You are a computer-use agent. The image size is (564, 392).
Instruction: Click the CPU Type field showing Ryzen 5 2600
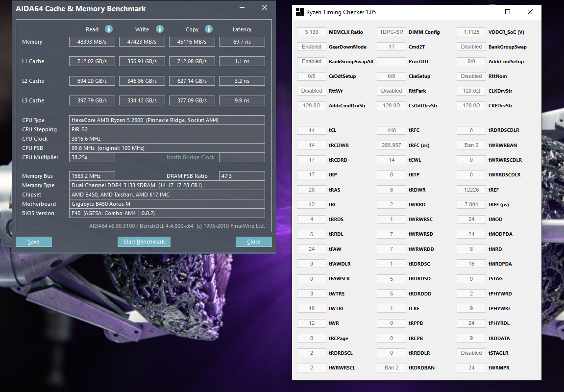[167, 120]
